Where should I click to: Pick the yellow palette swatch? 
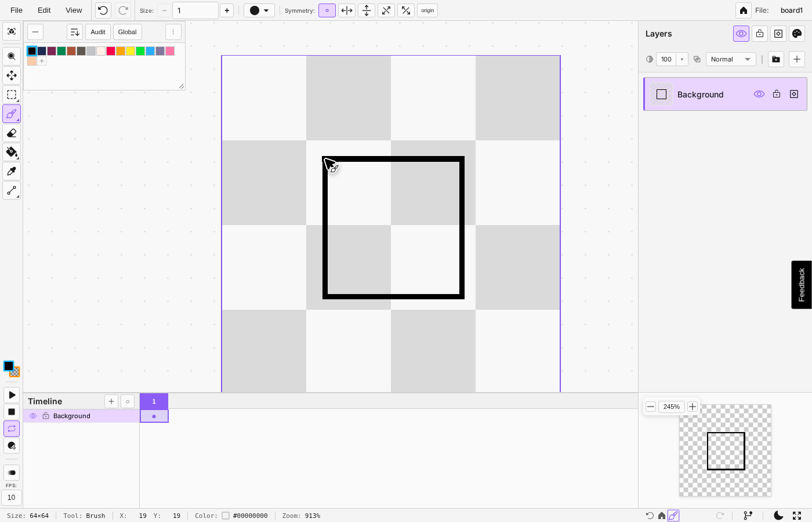click(x=130, y=51)
